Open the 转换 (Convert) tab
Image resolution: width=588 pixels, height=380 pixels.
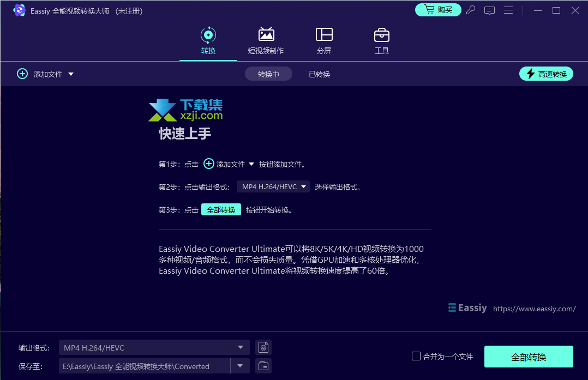click(208, 41)
